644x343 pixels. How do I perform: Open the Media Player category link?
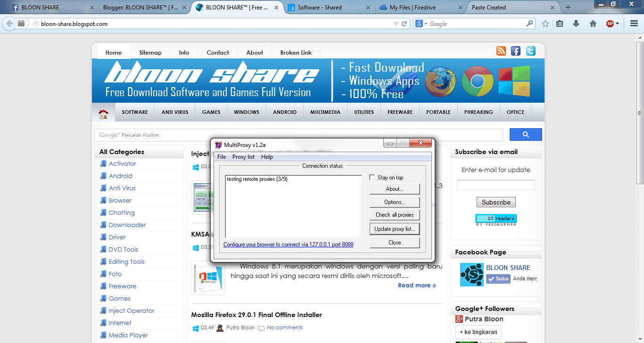tap(128, 335)
